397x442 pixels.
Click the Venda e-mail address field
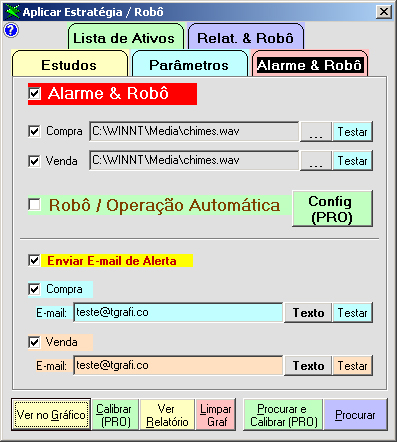178,365
